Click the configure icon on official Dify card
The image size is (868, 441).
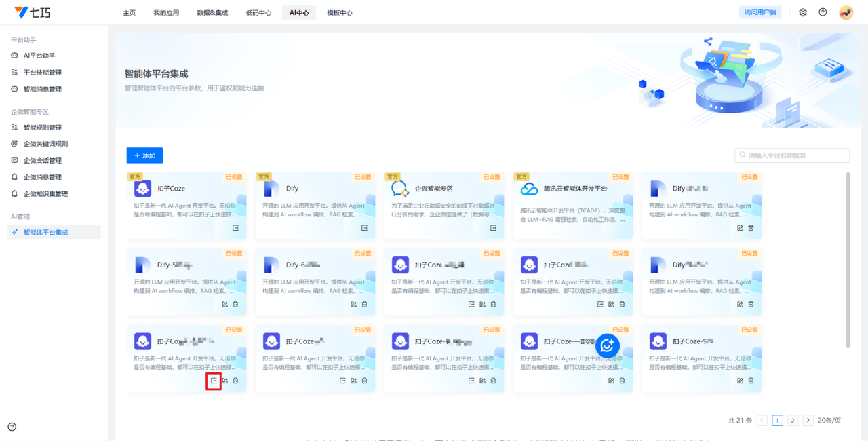364,228
